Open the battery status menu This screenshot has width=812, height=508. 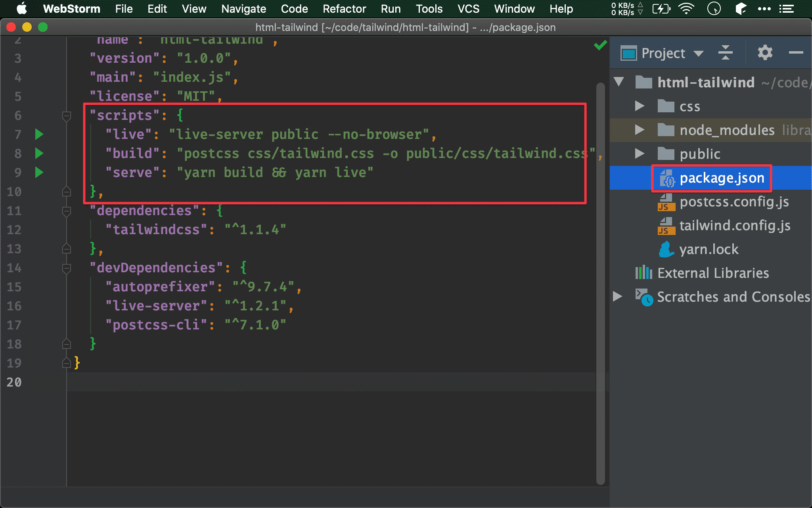pyautogui.click(x=661, y=9)
